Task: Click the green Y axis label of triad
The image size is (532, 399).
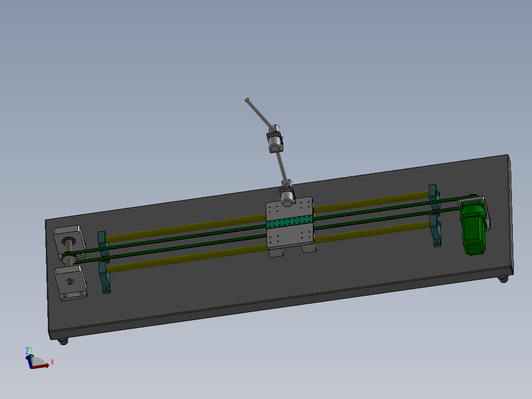Action: click(x=31, y=349)
